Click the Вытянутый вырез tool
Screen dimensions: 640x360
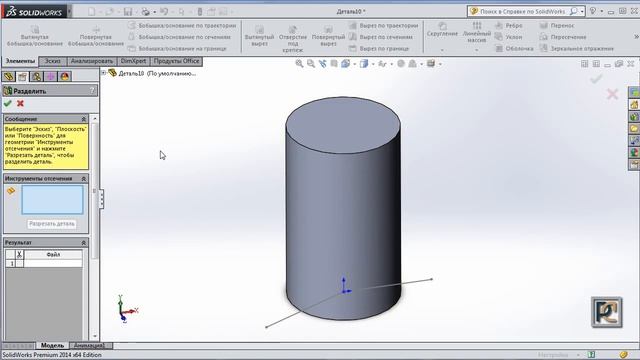coord(259,36)
